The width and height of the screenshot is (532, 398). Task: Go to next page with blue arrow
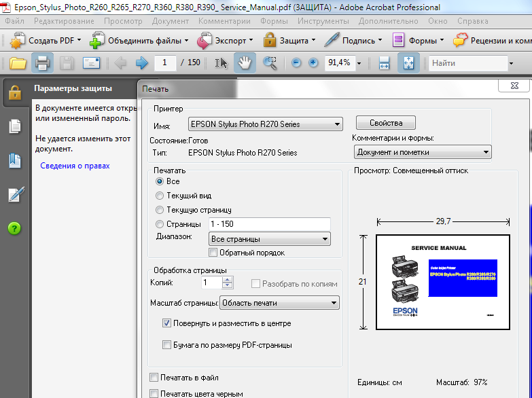click(142, 63)
